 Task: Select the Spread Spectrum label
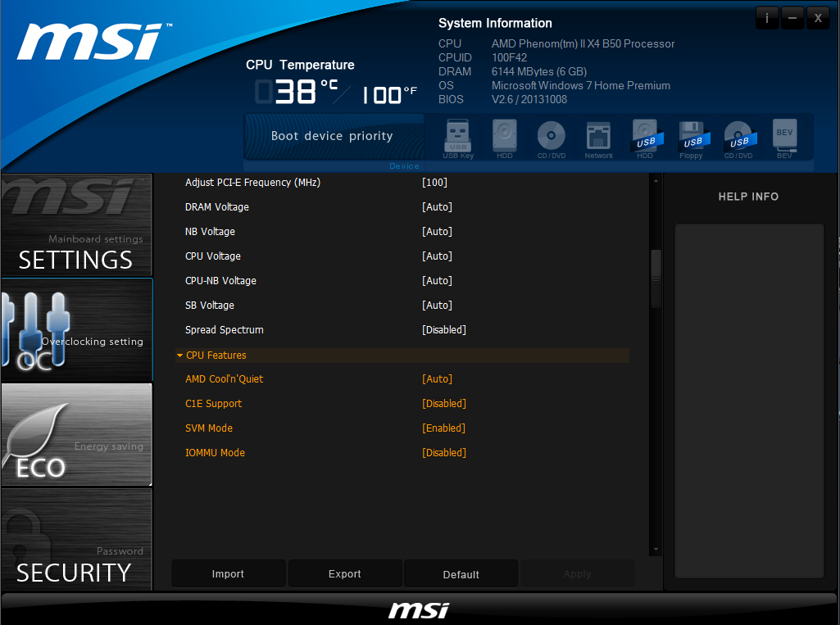tap(225, 330)
